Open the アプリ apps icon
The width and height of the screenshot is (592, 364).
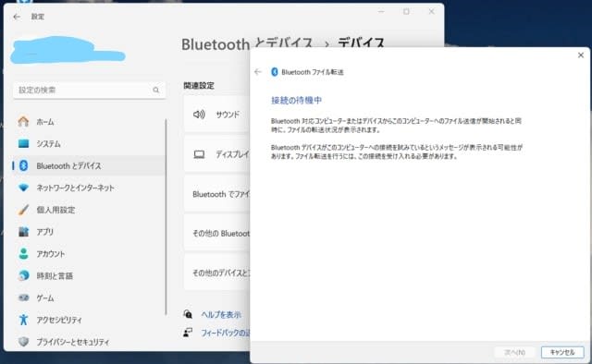tap(23, 232)
